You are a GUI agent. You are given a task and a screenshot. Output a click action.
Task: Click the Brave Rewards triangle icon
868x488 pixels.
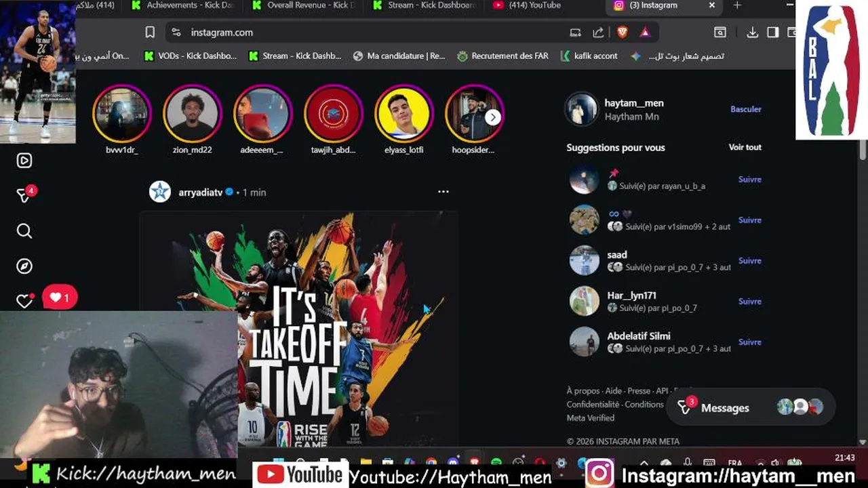tap(645, 33)
